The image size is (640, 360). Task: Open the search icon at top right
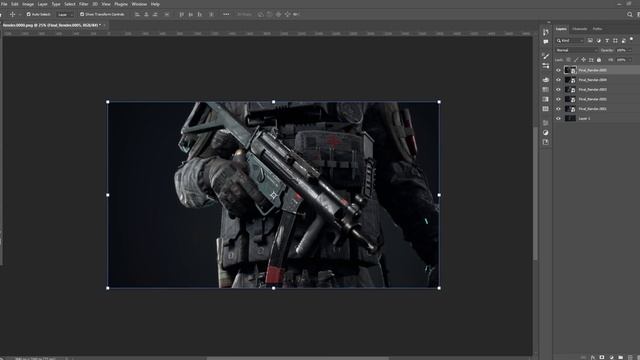630,14
